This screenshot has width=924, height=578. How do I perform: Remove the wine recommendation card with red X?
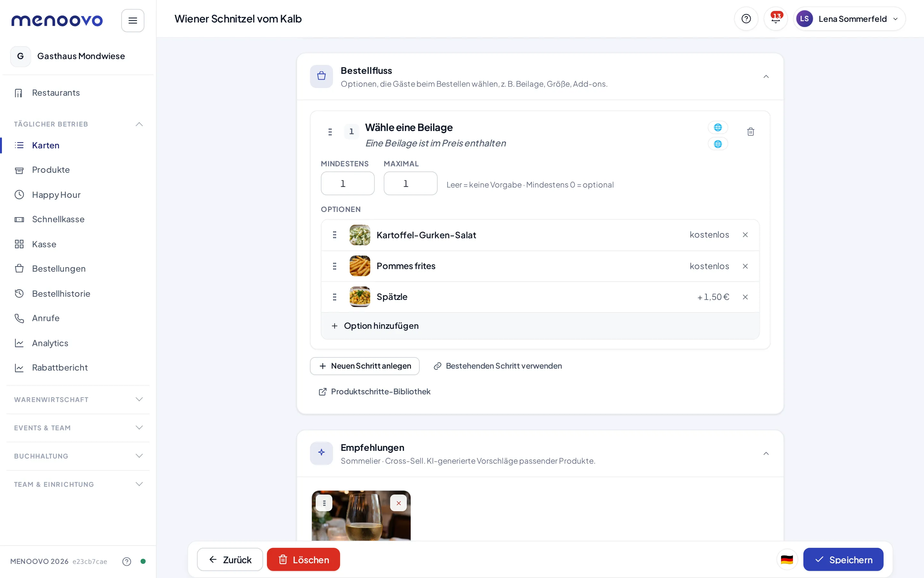point(398,503)
